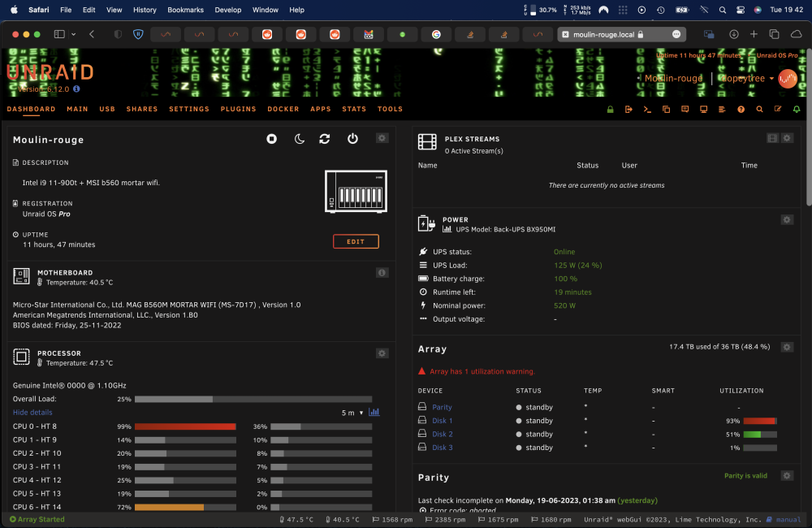Expand the dopeytree theme dropdown arrow
This screenshot has height=528, width=812.
click(771, 79)
